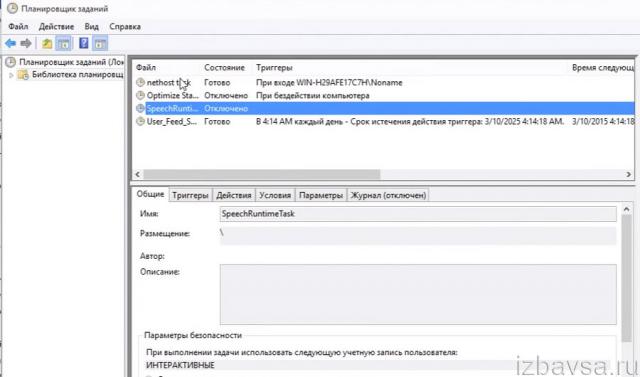Open the Действие menu
640x377 pixels.
[x=56, y=27]
